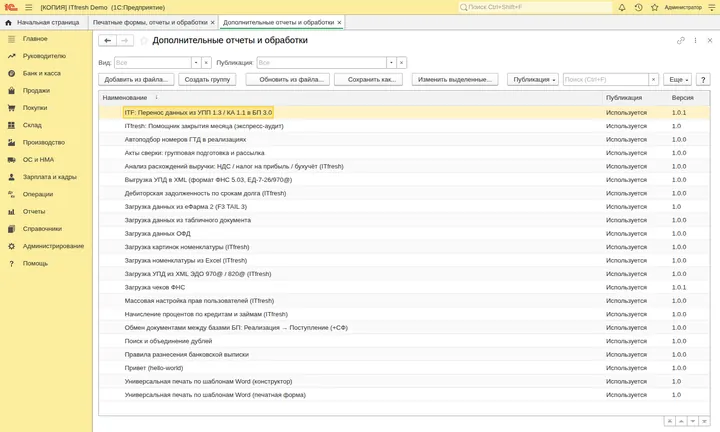This screenshot has width=720, height=432.
Task: Open the Еще dropdown menu
Action: tap(677, 79)
